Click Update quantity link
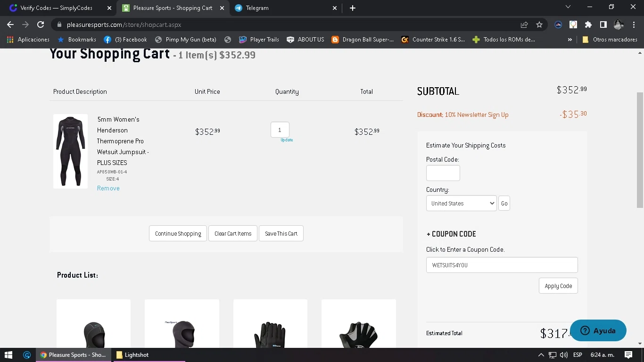The width and height of the screenshot is (644, 362). coord(287,140)
